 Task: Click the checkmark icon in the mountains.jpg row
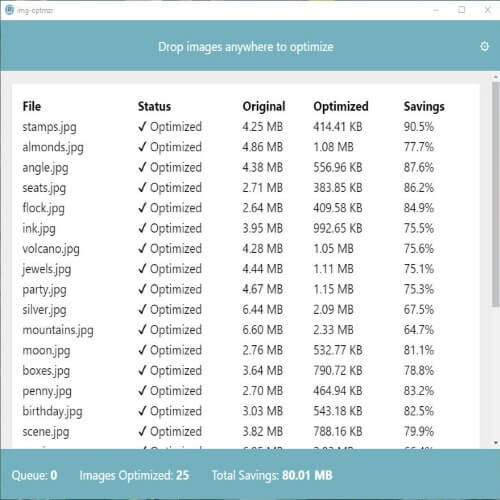142,330
